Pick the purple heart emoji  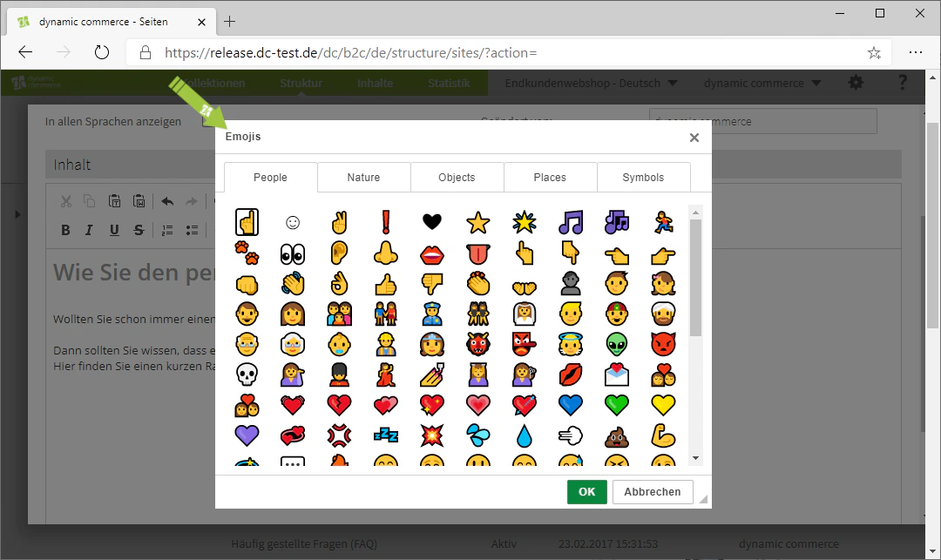point(247,435)
